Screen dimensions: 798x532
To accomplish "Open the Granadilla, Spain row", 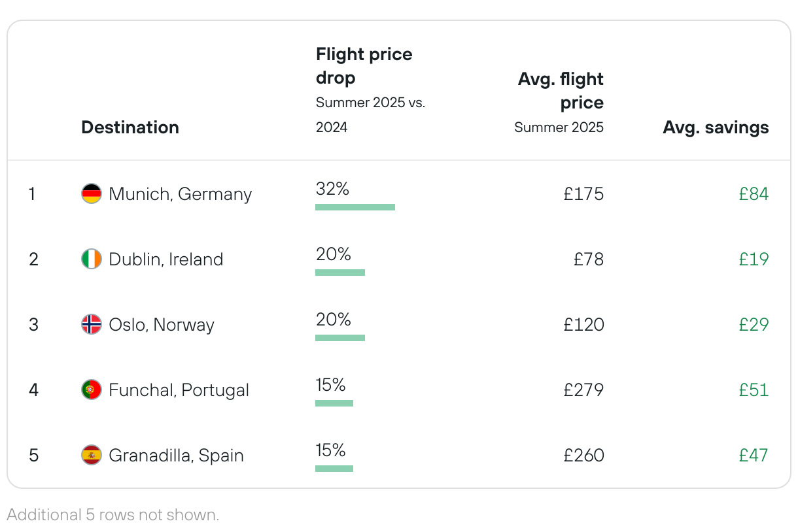I will click(x=176, y=455).
